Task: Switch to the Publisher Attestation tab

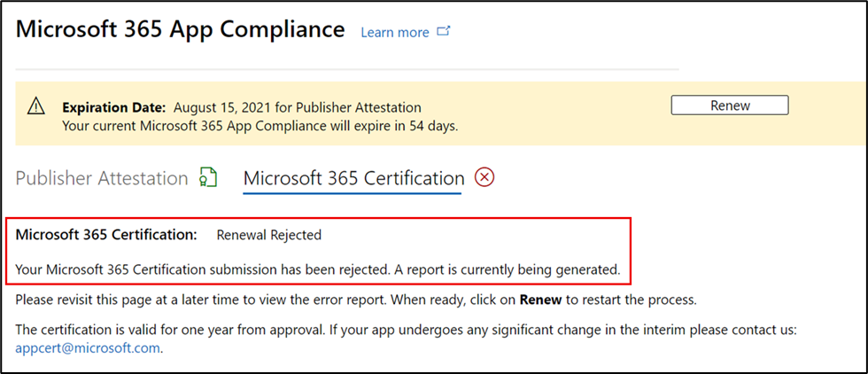Action: 102,178
